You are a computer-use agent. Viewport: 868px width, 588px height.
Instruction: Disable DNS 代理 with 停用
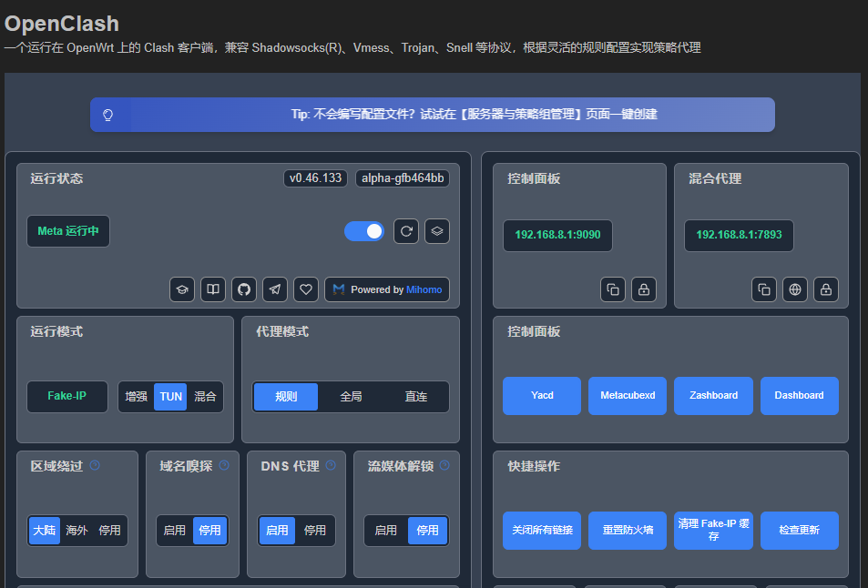315,531
